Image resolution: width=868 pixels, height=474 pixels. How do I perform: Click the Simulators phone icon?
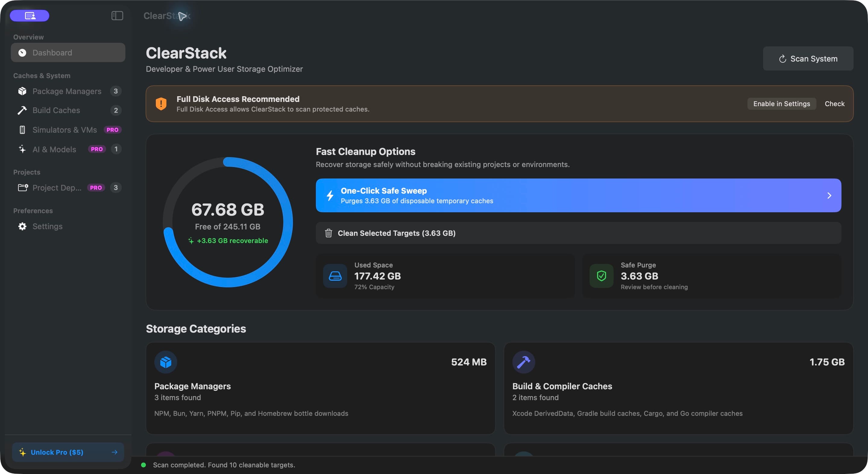[x=22, y=130]
